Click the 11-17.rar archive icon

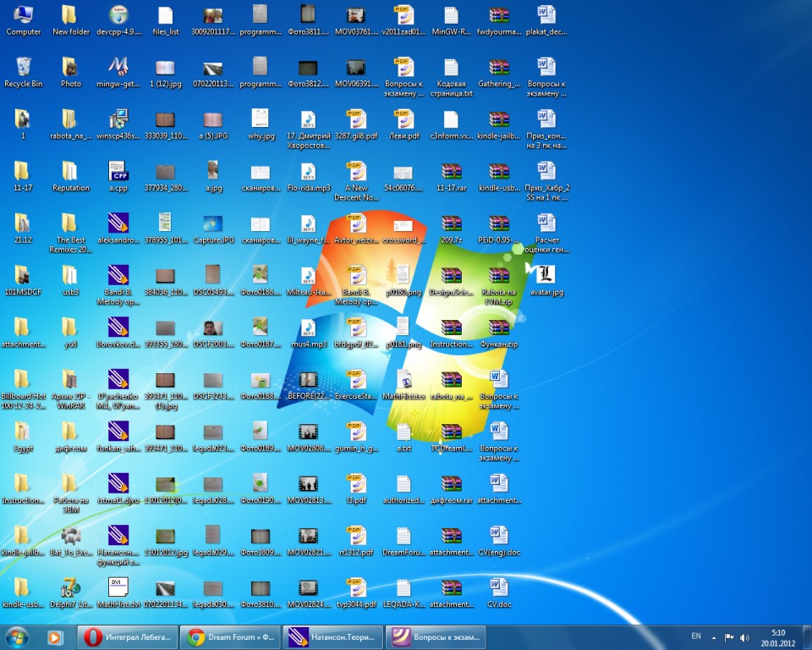pos(452,177)
